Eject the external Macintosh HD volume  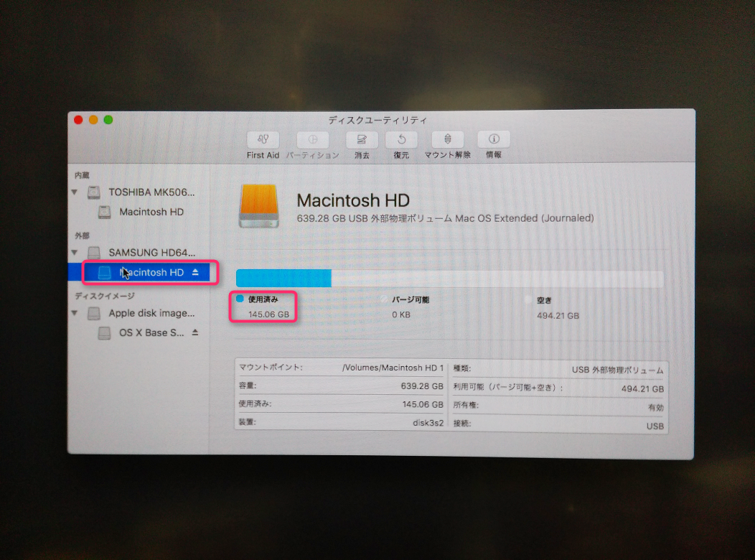(x=196, y=272)
